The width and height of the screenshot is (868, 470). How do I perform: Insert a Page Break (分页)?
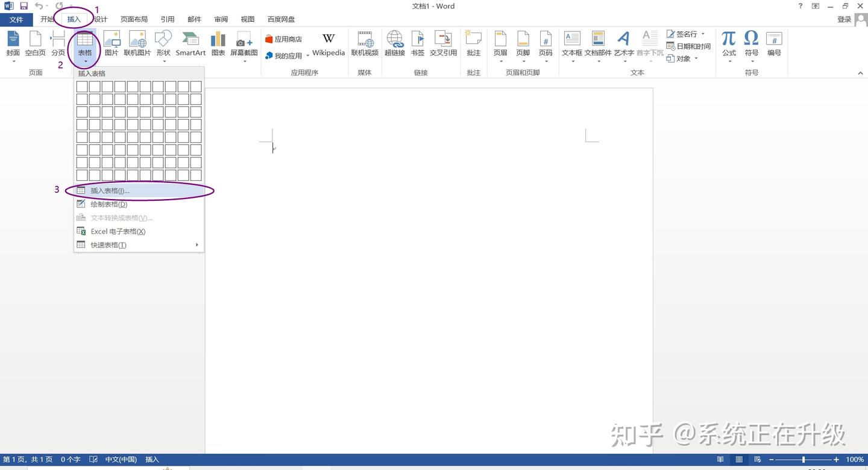[x=58, y=45]
